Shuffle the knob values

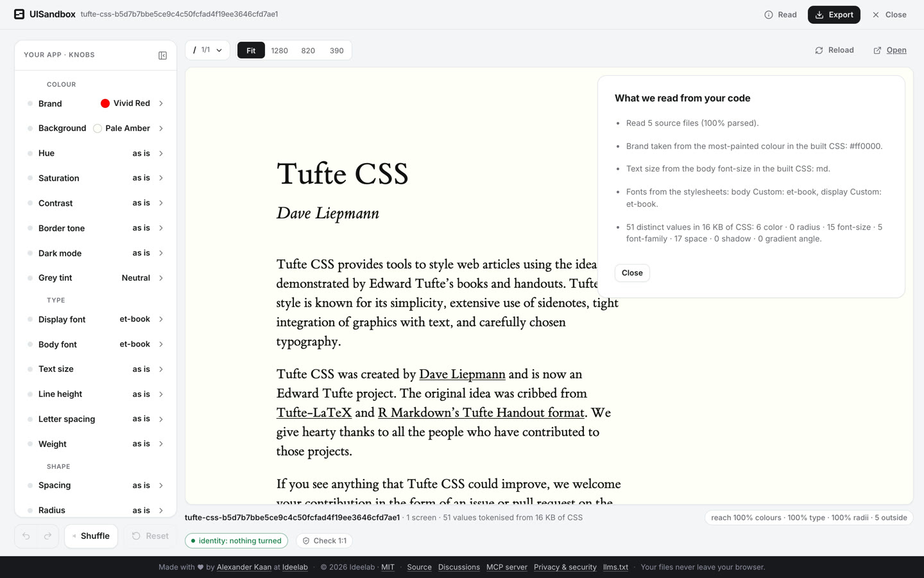pos(90,536)
